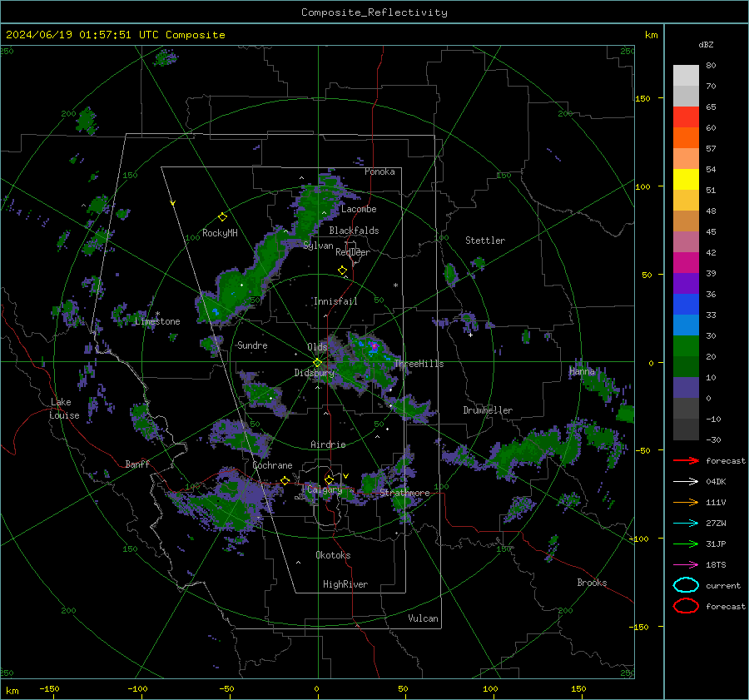Image resolution: width=749 pixels, height=700 pixels.
Task: Select the 30 dBZ light blue swatch
Action: click(686, 325)
